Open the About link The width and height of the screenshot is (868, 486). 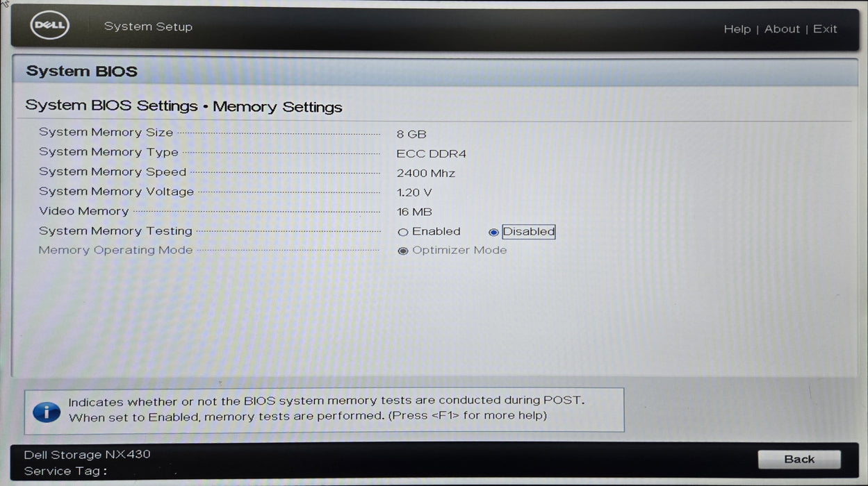click(x=782, y=29)
